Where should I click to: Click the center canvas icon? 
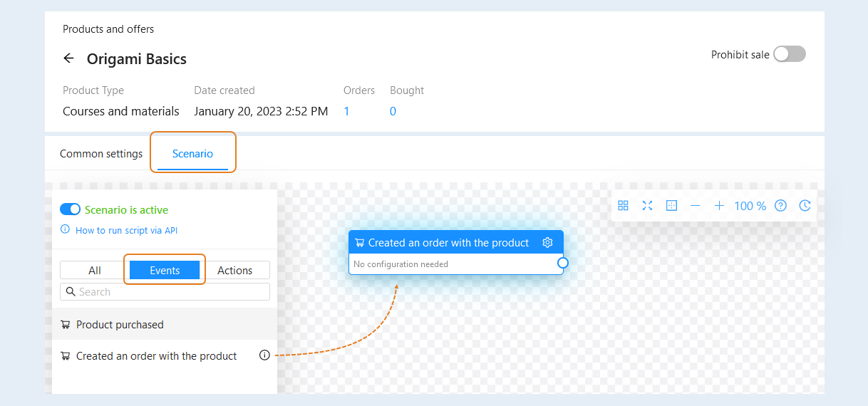[671, 206]
